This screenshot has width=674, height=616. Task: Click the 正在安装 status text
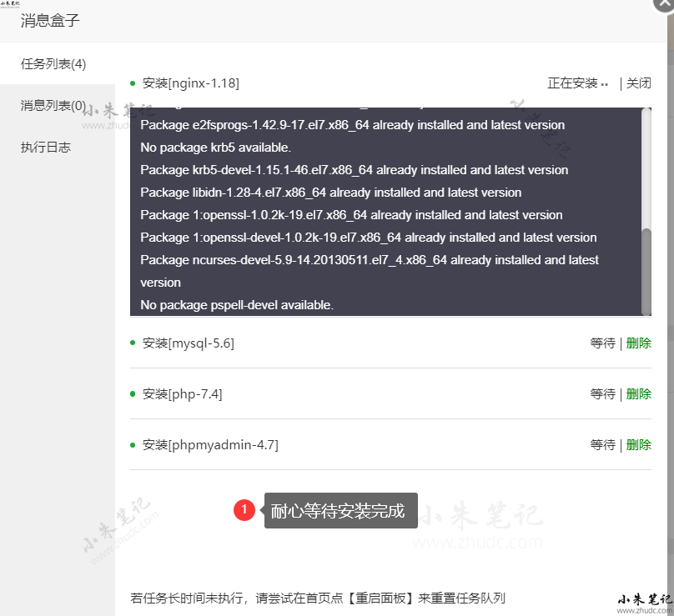572,83
